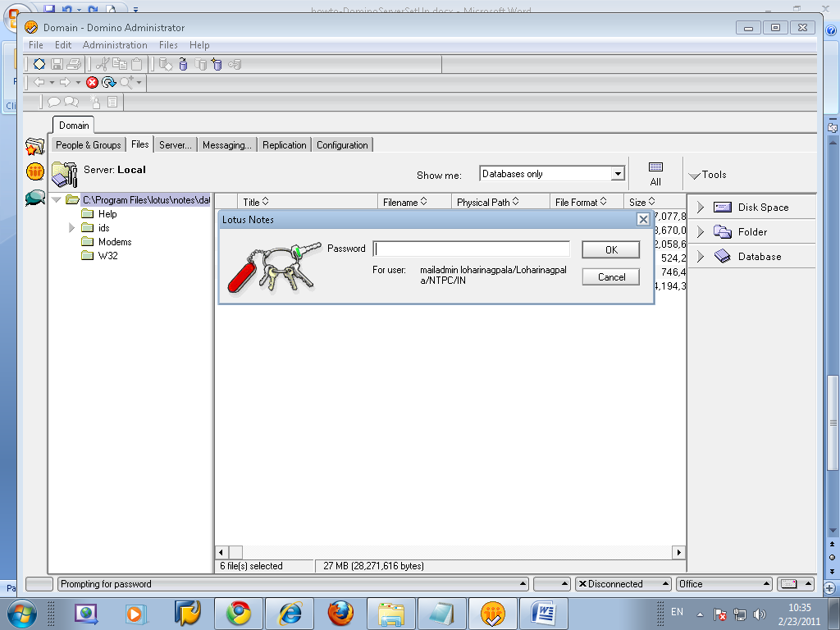
Task: Open the bookmarks folder icon in left sidebar
Action: [34, 146]
